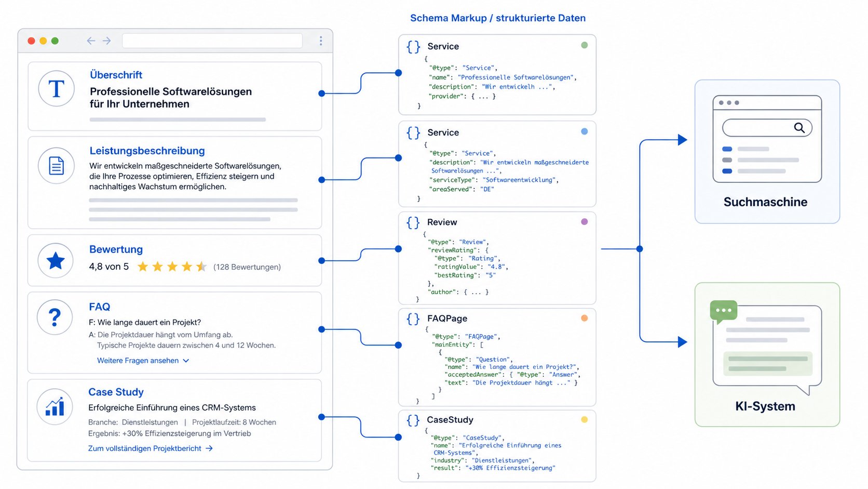The height and width of the screenshot is (489, 868).
Task: Click the green chat bubble icon in KI-System
Action: tap(723, 311)
